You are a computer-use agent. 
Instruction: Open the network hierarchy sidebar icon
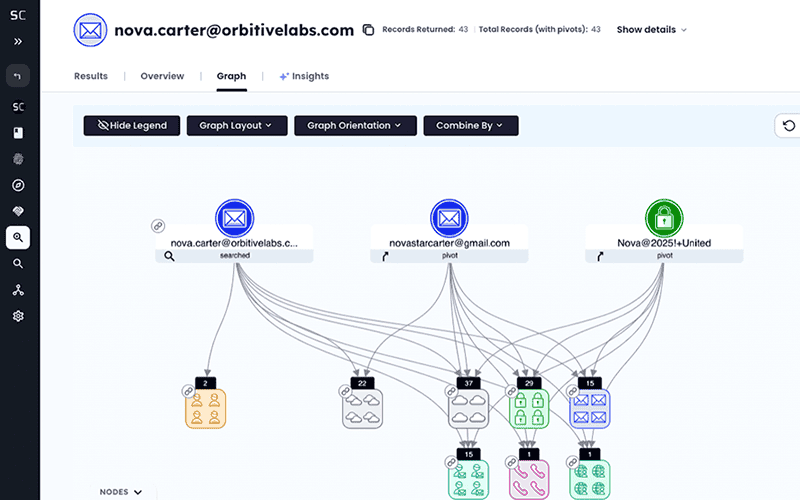point(18,290)
